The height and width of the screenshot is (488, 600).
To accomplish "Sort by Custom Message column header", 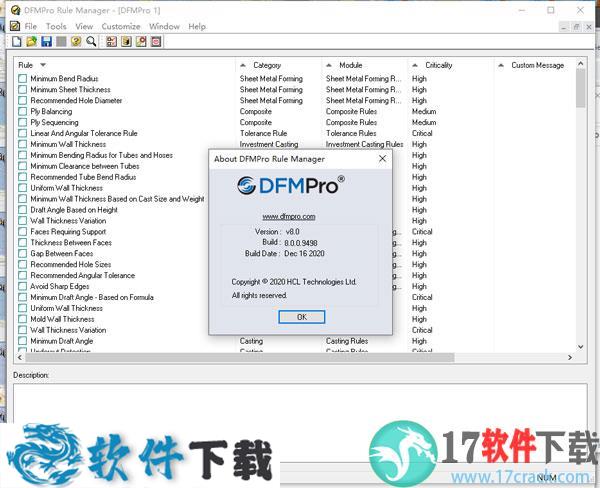I will coord(538,65).
